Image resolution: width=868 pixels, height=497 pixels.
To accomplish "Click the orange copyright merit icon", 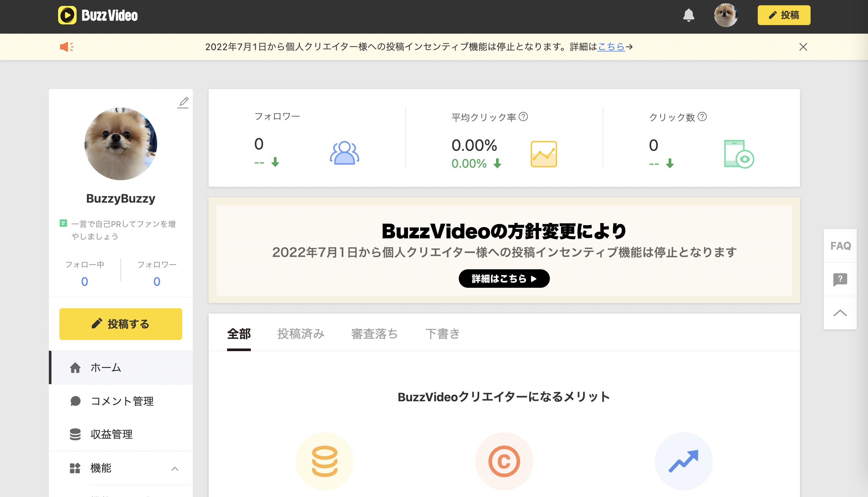I will coord(504,461).
